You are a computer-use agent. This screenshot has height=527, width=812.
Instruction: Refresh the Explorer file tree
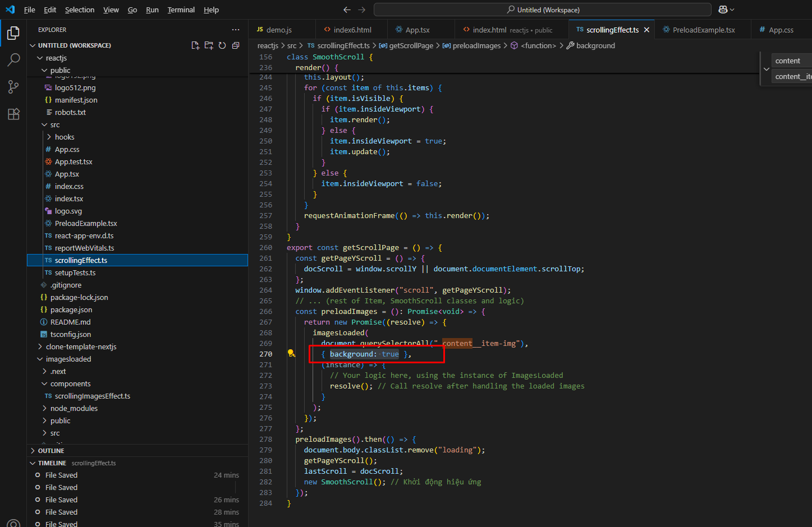click(222, 45)
